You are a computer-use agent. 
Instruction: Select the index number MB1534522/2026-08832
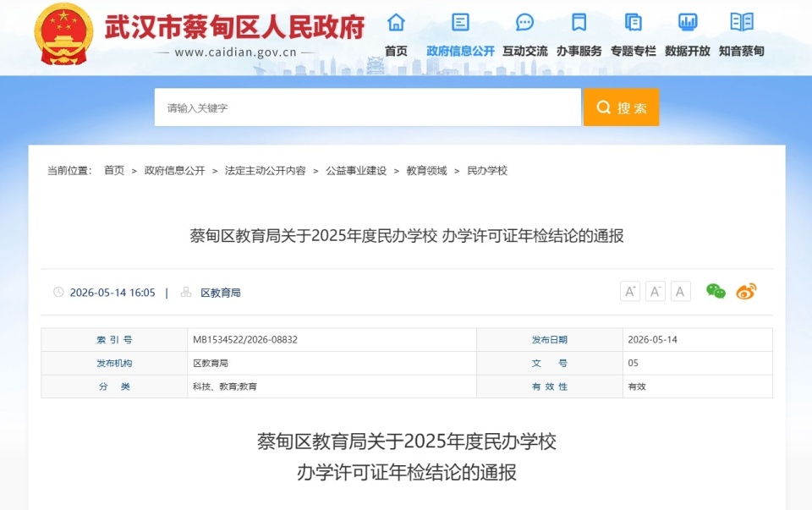pyautogui.click(x=245, y=340)
